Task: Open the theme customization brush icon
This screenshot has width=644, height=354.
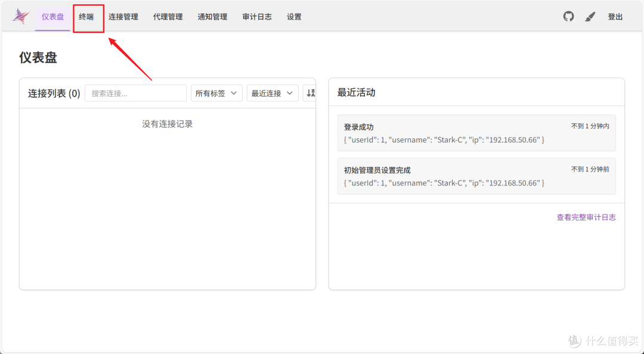Action: [590, 17]
